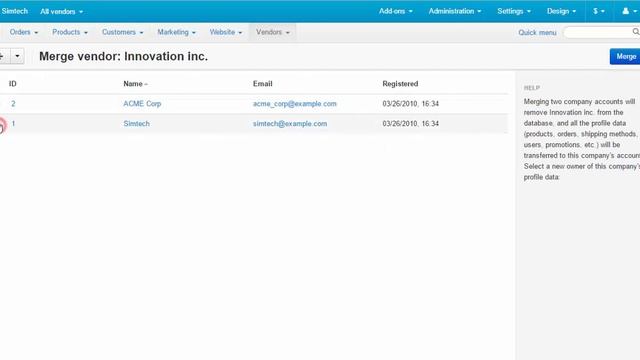Open the Settings menu
Image resolution: width=640 pixels, height=360 pixels.
(x=514, y=11)
